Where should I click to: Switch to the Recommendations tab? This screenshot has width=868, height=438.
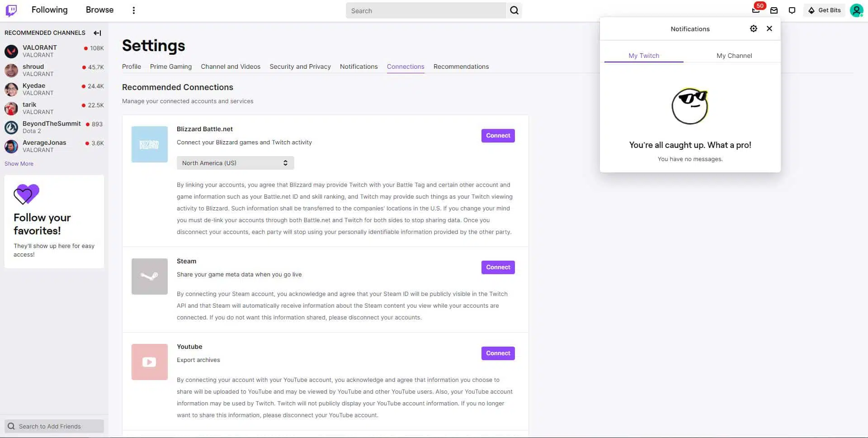point(461,67)
